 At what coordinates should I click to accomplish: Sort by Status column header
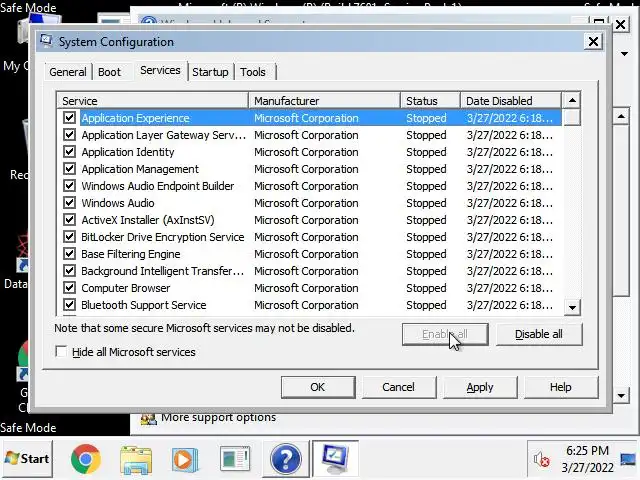tap(431, 100)
